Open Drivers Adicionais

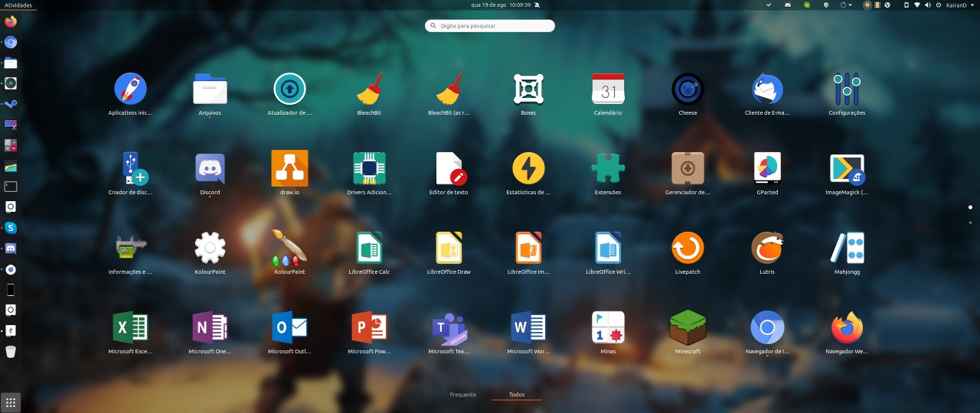(369, 168)
